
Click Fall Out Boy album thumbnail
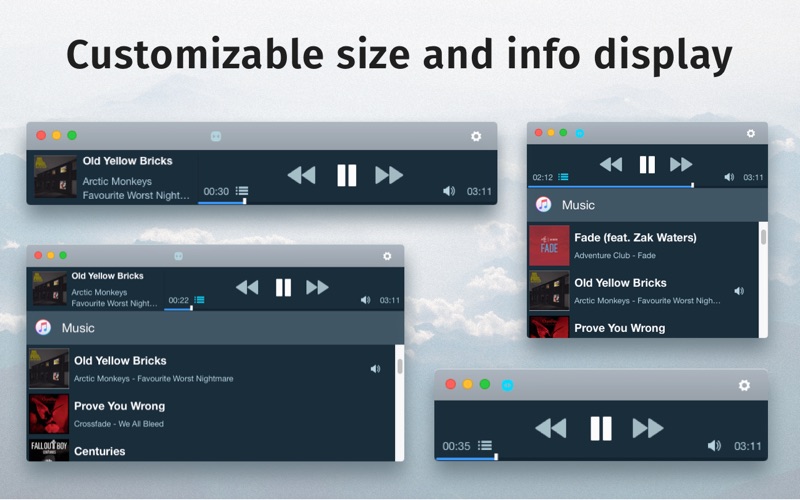click(49, 449)
